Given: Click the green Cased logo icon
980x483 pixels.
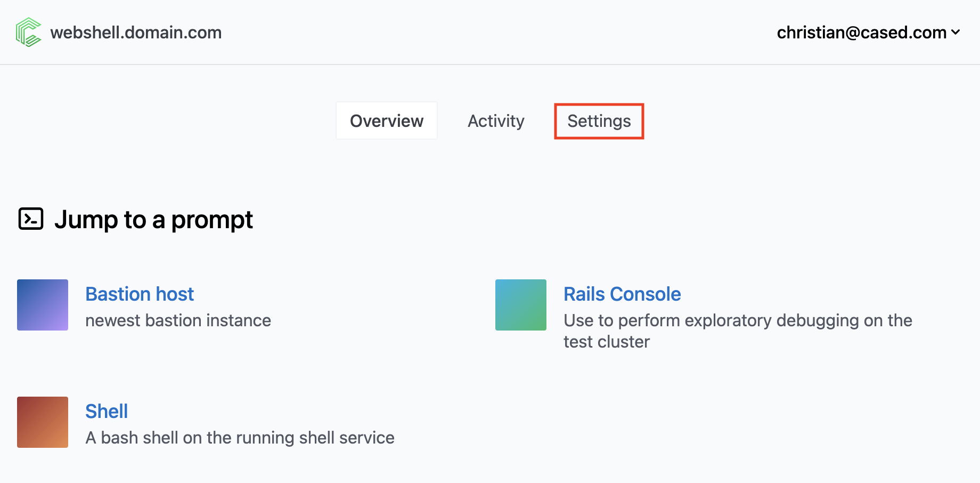Looking at the screenshot, I should tap(28, 32).
